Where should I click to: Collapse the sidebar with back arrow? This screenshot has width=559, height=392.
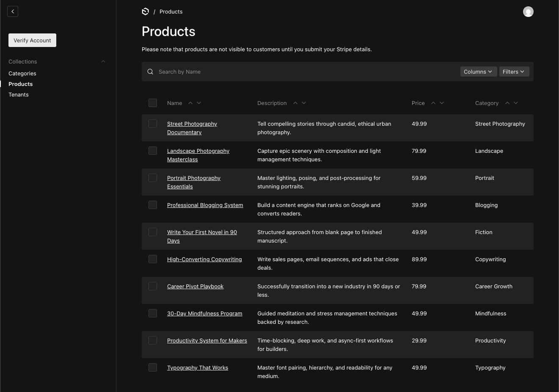(13, 11)
